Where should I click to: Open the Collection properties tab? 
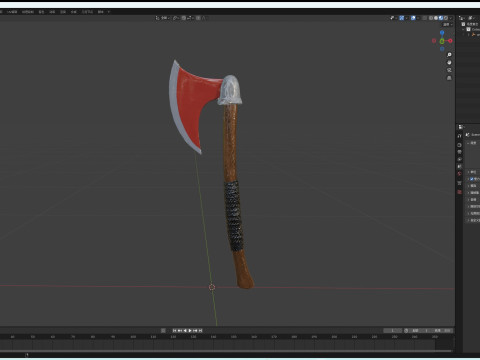[x=459, y=183]
